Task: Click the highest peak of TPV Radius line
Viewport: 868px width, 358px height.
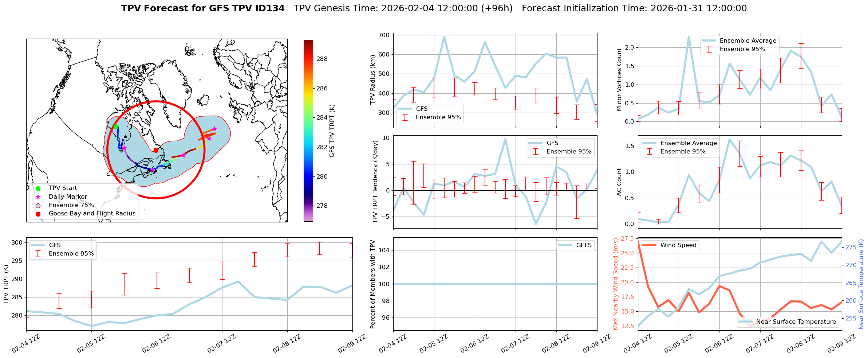Action: 444,37
